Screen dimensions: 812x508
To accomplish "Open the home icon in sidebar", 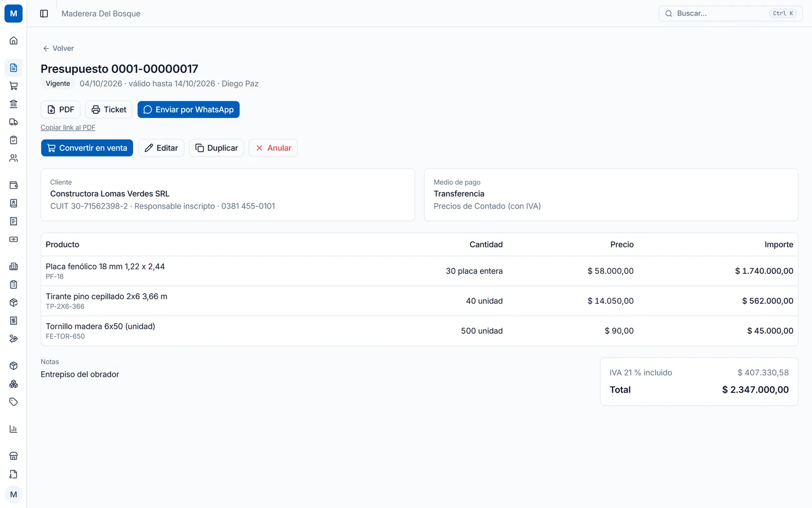I will (14, 41).
